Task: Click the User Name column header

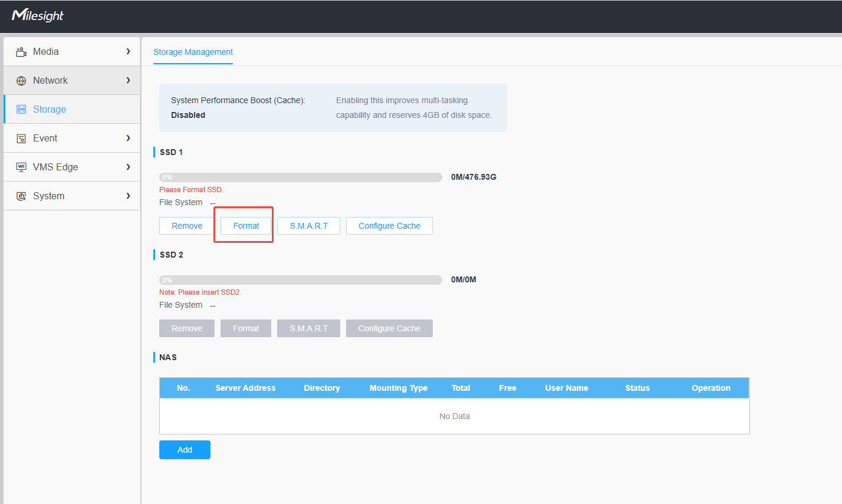Action: click(567, 388)
